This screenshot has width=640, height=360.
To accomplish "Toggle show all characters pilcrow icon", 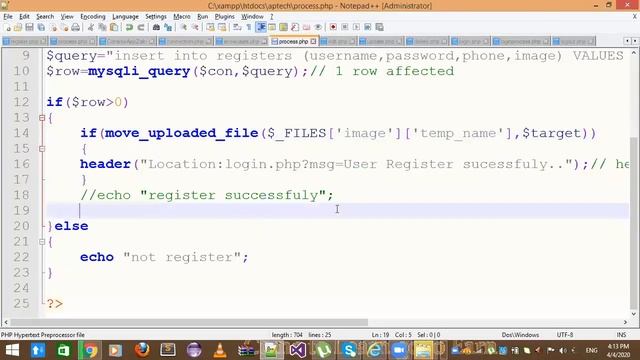I will (249, 27).
